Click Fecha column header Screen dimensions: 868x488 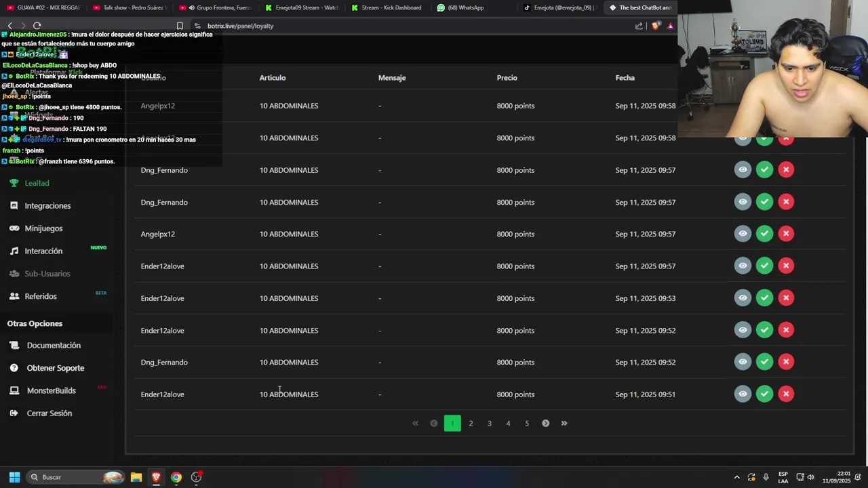pyautogui.click(x=625, y=78)
